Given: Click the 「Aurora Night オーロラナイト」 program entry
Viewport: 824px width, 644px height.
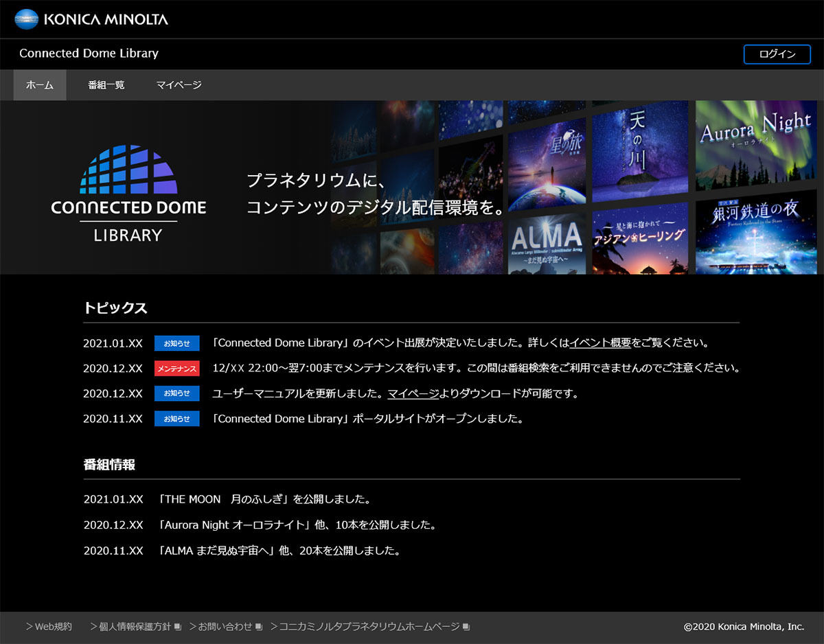Looking at the screenshot, I should click(297, 525).
